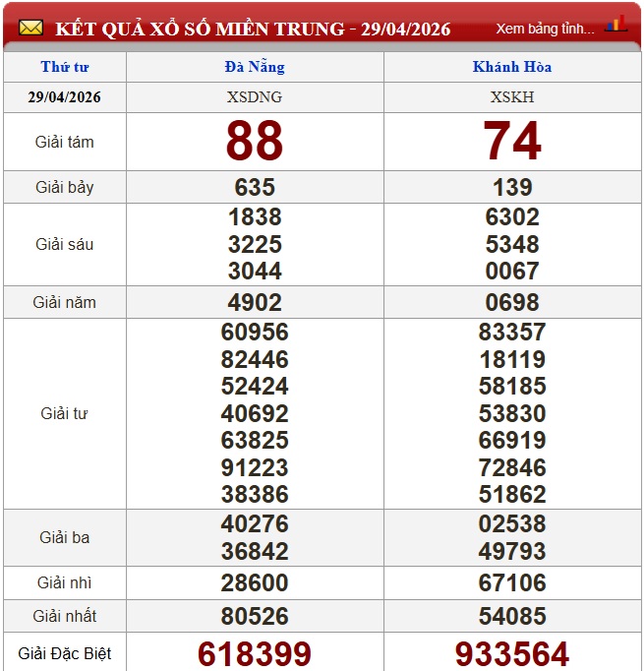The image size is (644, 671).
Task: Click the 'Giải tư' row label
Action: (65, 413)
